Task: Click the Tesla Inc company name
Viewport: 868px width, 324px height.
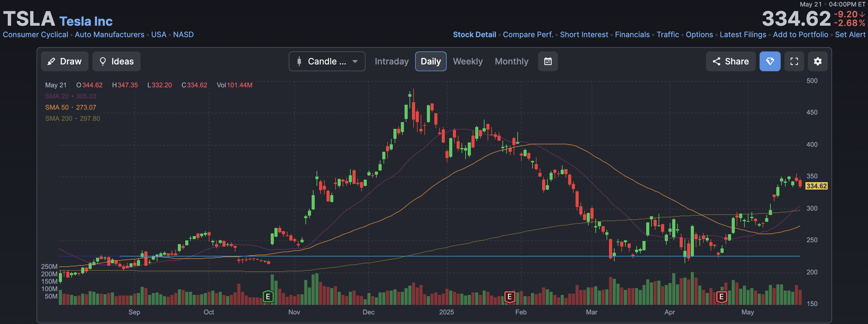Action: [x=86, y=21]
